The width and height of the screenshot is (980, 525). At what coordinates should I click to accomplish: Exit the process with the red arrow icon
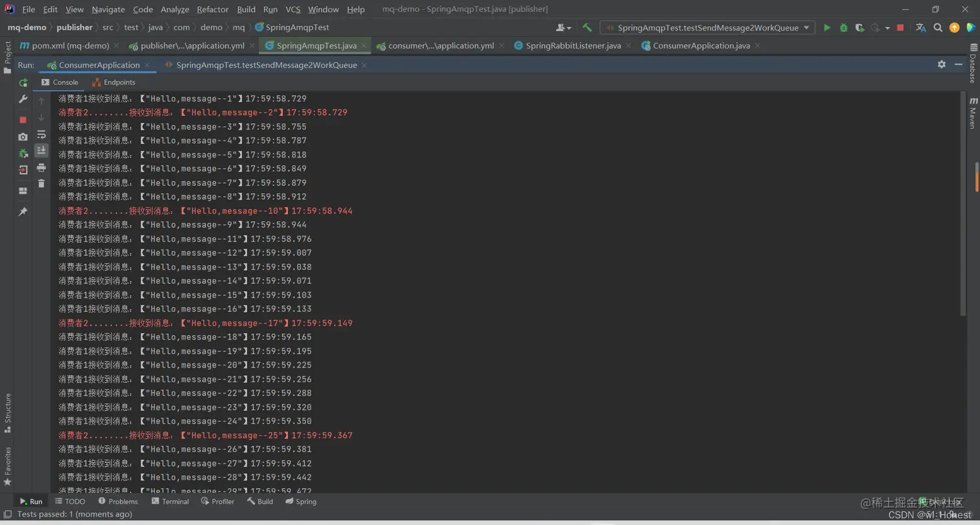[23, 170]
